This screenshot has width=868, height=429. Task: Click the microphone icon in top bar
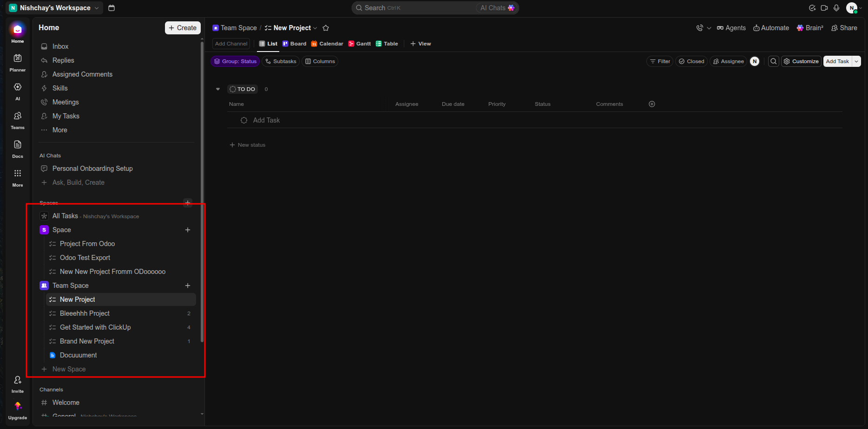(836, 8)
